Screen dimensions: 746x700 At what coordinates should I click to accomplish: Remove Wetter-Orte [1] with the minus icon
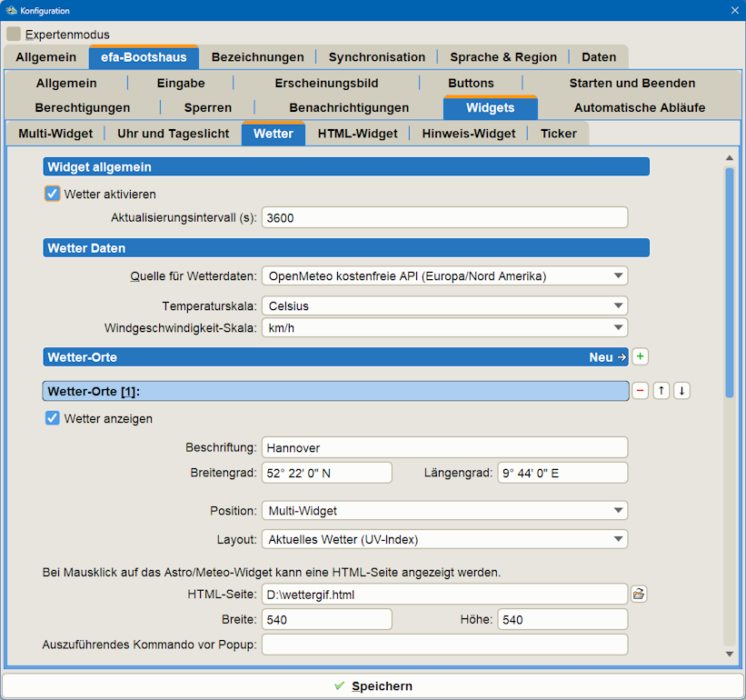640,391
